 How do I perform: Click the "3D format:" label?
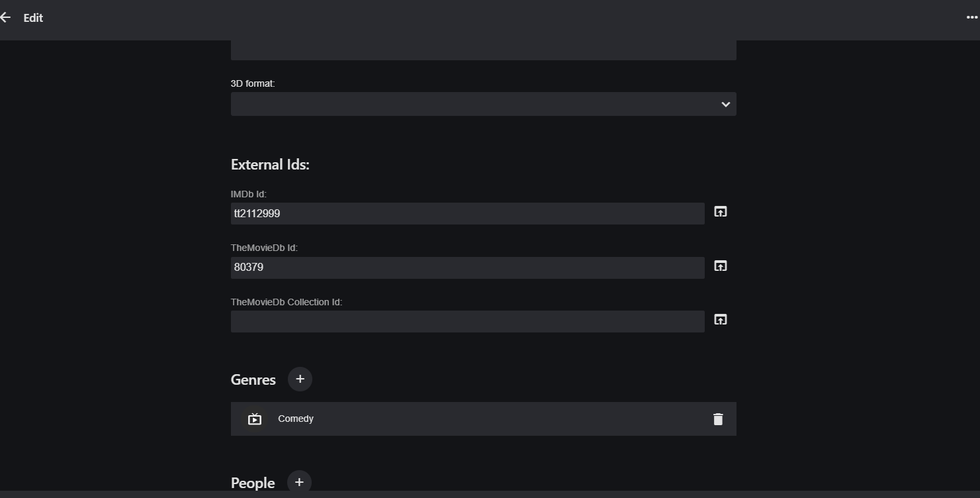[x=253, y=83]
